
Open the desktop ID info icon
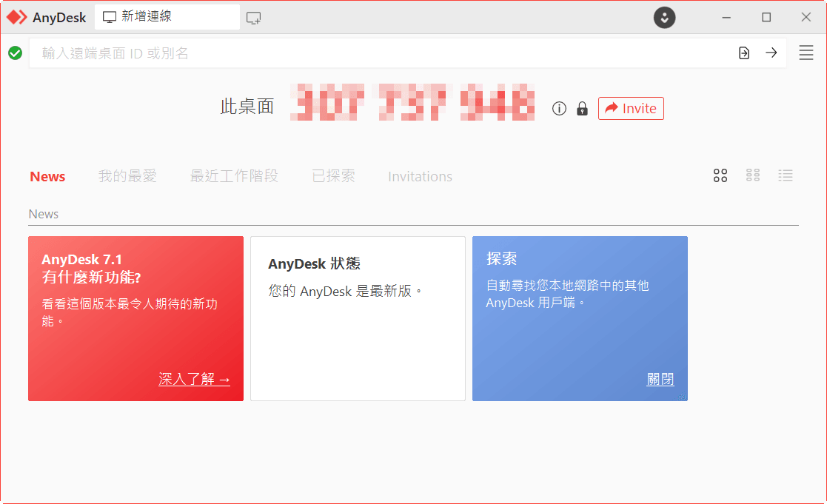[x=559, y=108]
